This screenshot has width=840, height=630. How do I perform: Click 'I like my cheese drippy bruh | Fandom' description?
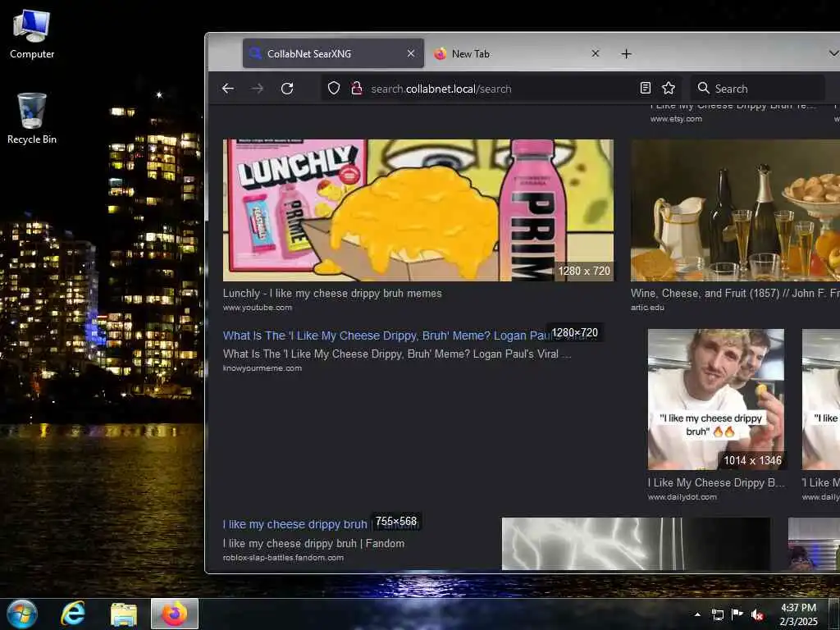(x=313, y=543)
